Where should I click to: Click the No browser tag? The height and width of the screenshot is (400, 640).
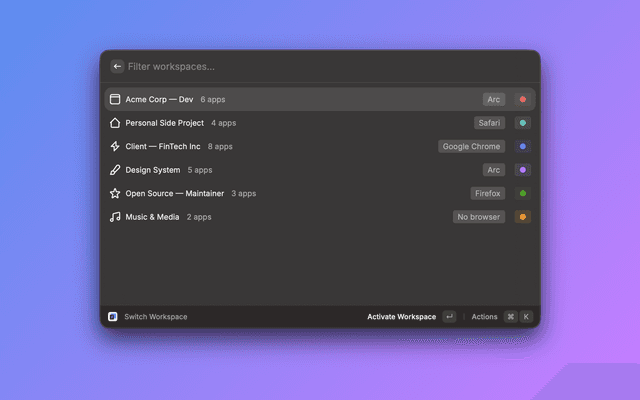click(479, 217)
